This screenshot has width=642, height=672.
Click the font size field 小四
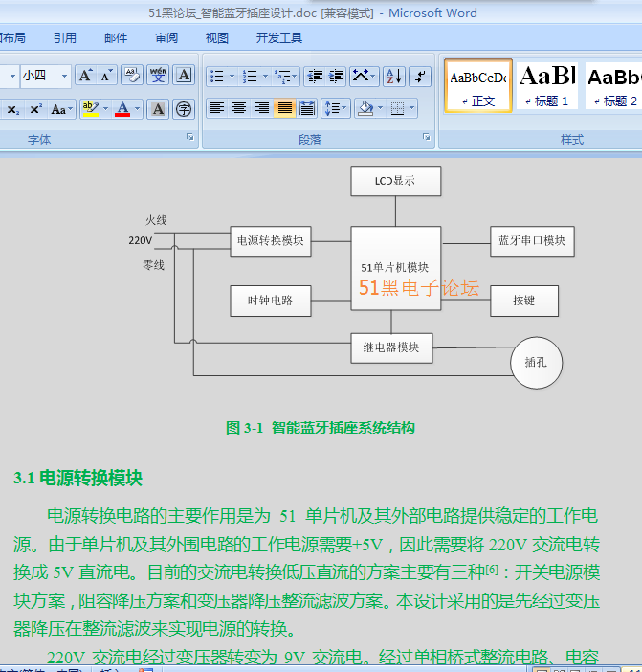(39, 76)
